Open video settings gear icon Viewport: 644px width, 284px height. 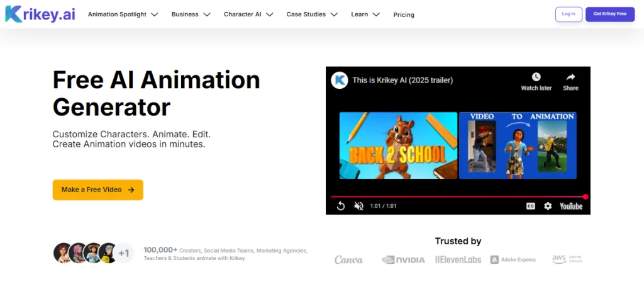coord(548,206)
